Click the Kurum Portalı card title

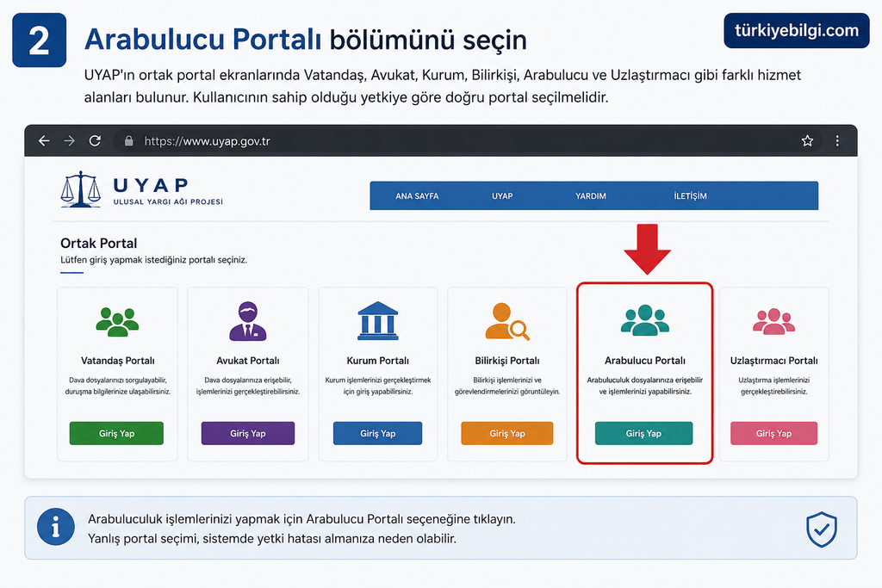(377, 361)
